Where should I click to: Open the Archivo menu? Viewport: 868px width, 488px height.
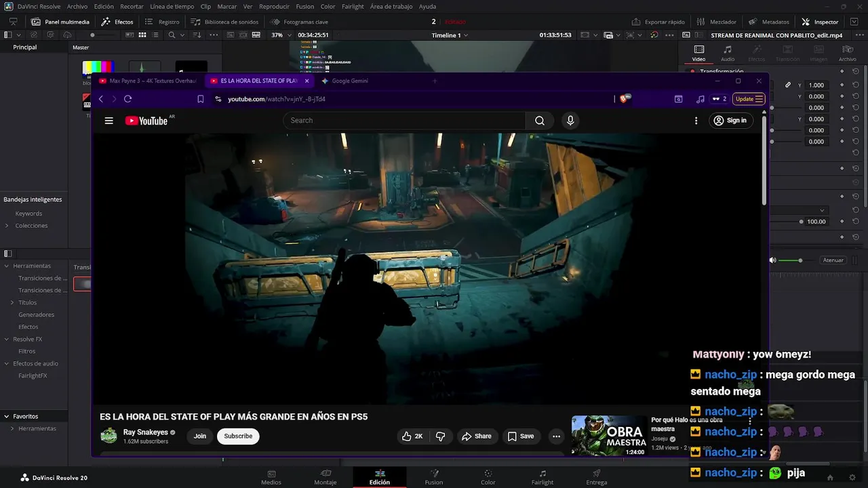tap(77, 6)
